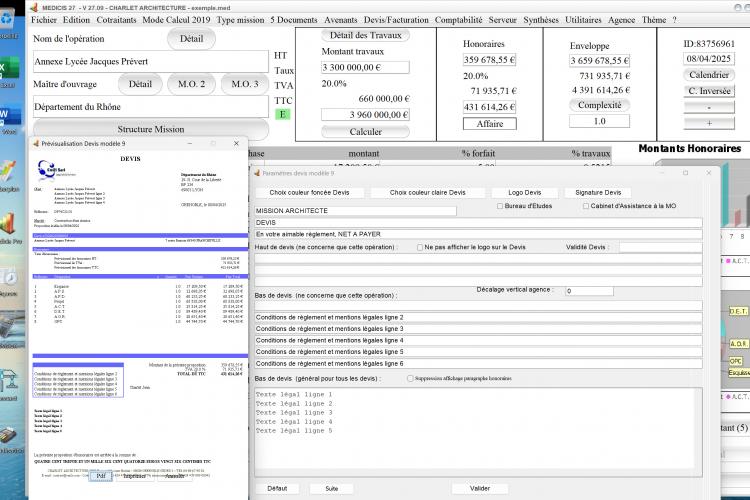
Task: Open the Thème menu
Action: coord(654,20)
